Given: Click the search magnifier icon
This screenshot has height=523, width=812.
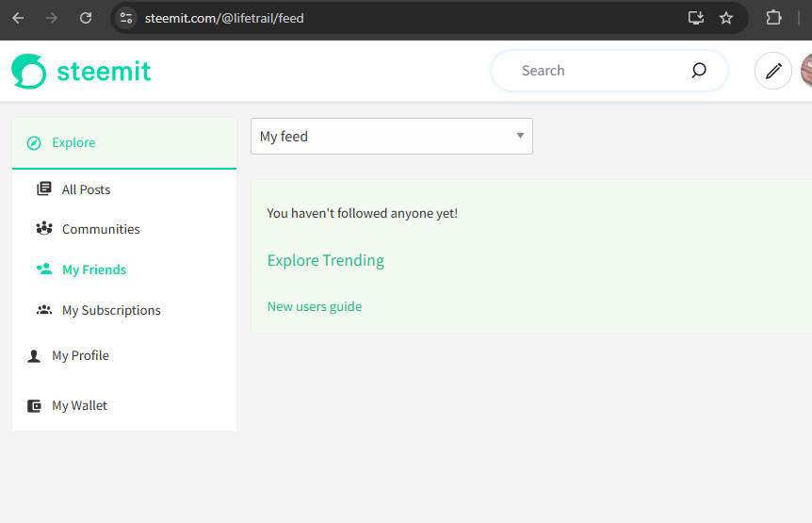Looking at the screenshot, I should click(x=699, y=71).
